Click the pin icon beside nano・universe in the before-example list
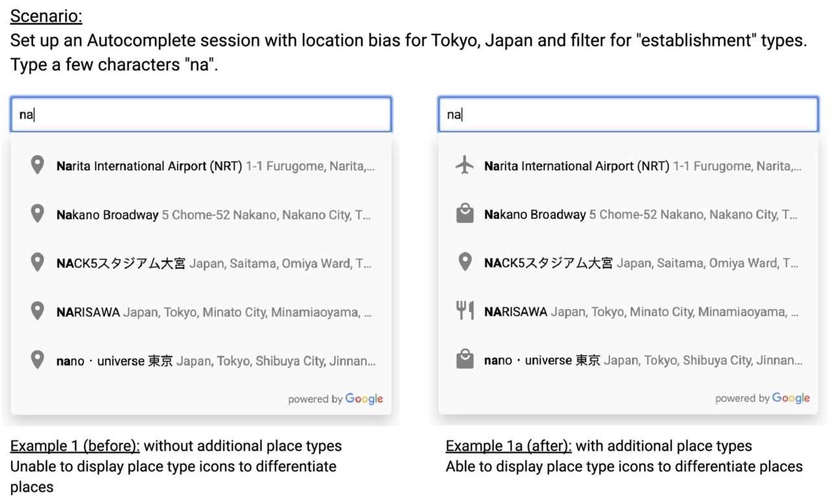 click(38, 360)
